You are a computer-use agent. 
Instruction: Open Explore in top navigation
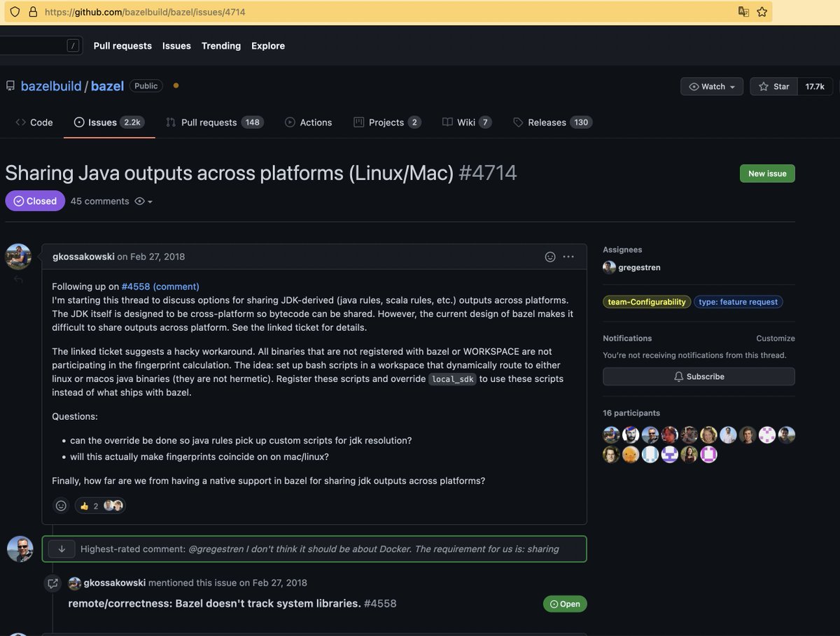pyautogui.click(x=268, y=45)
